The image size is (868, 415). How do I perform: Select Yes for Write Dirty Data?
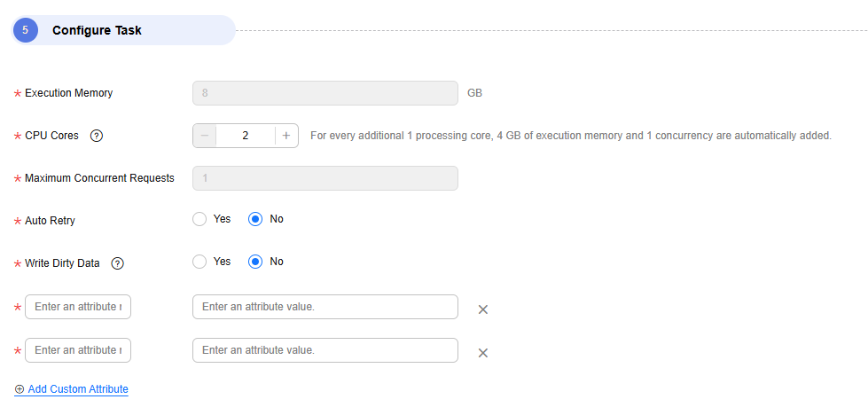[199, 262]
